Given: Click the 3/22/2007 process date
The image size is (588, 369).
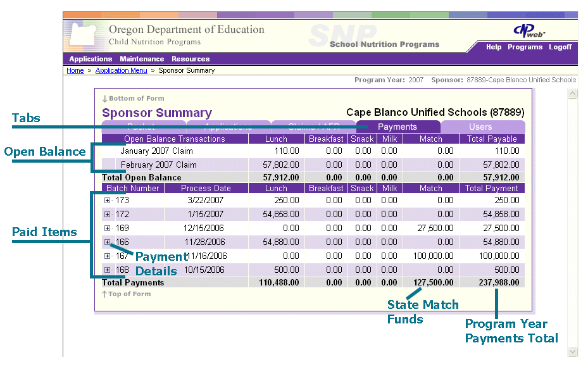Looking at the screenshot, I should (206, 200).
